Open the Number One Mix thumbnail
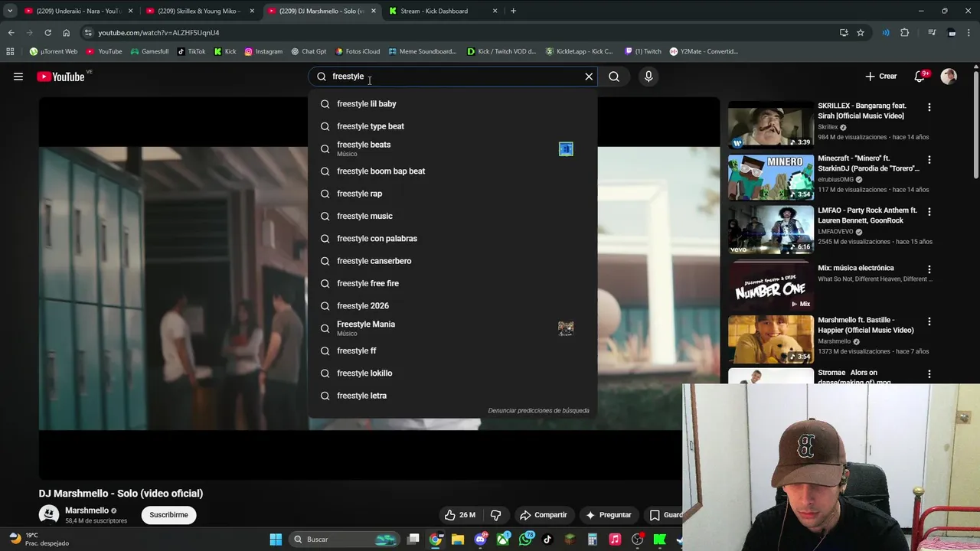Screen dimensions: 980x551 (x=771, y=285)
